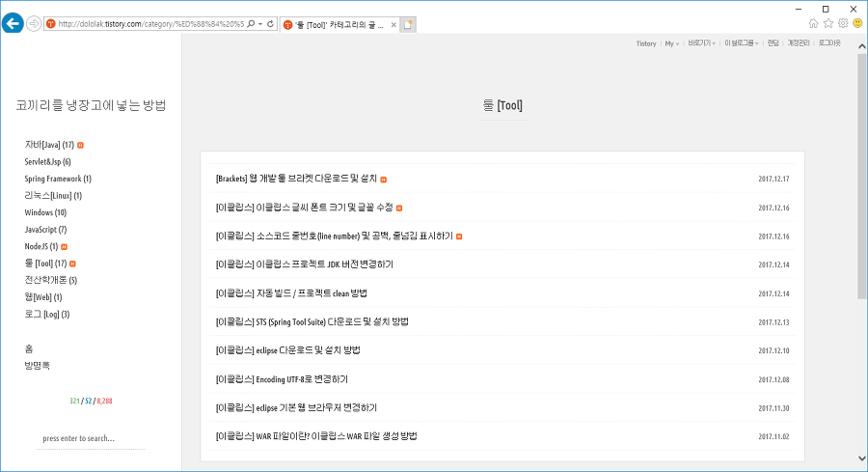The image size is (868, 472).
Task: Open post 'WAR 파일이란? 이클립스 WAR 파일 생성 방법'
Action: 316,436
